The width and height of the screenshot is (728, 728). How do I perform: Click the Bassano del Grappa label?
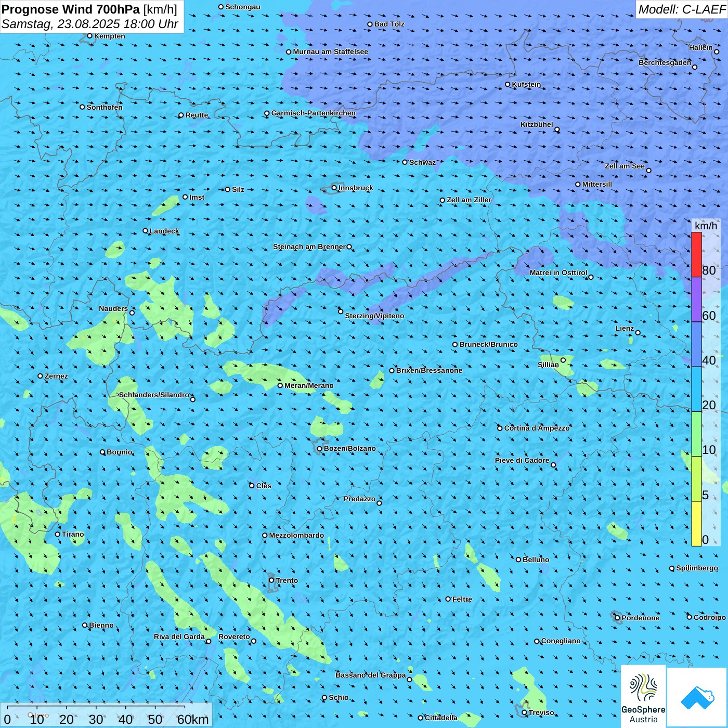click(x=371, y=675)
